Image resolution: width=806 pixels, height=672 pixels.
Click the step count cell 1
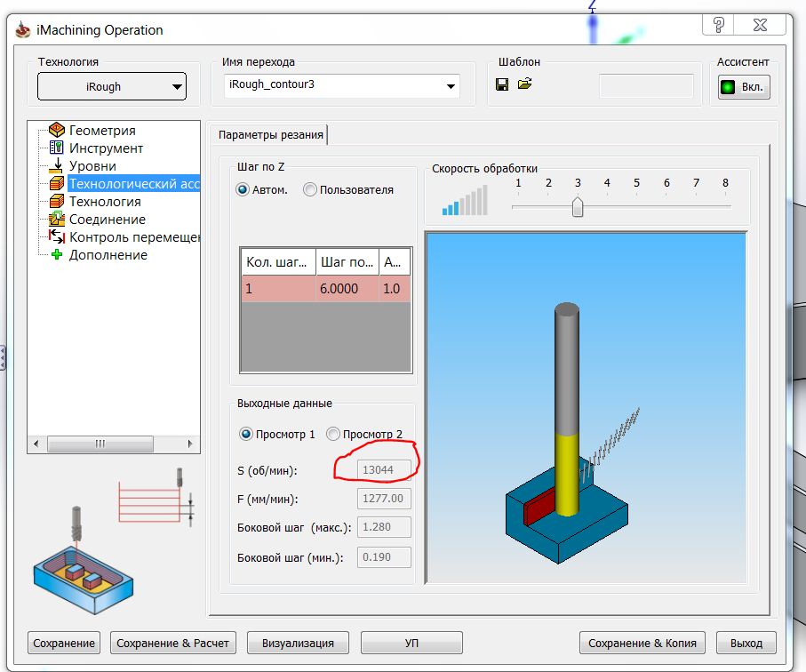pyautogui.click(x=279, y=288)
